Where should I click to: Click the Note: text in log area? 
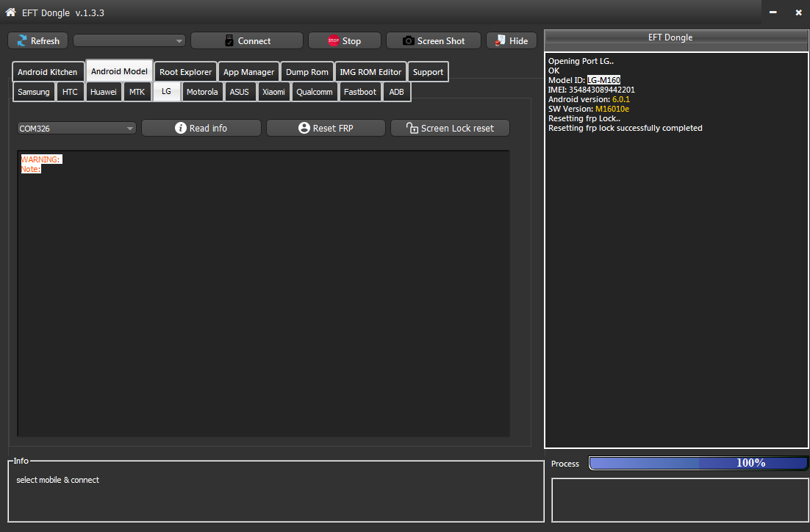[30, 169]
